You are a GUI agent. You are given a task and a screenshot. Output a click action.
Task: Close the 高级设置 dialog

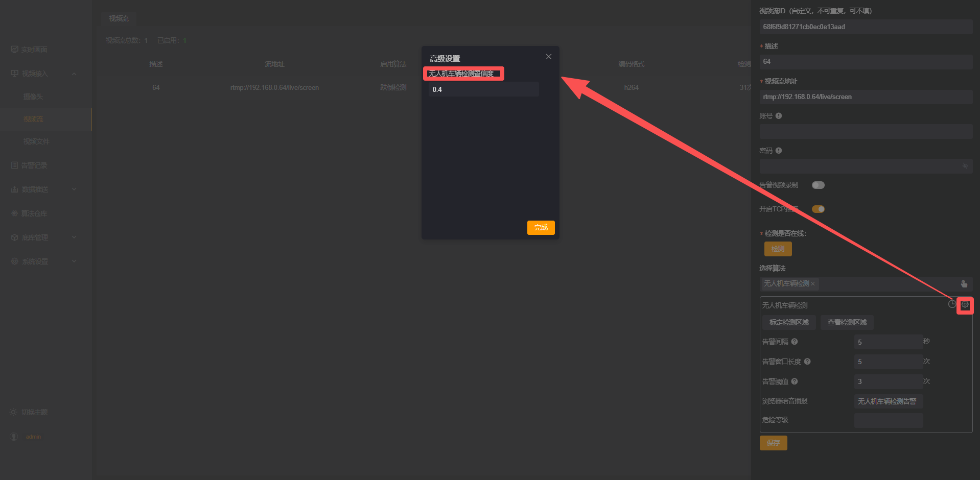coord(548,57)
